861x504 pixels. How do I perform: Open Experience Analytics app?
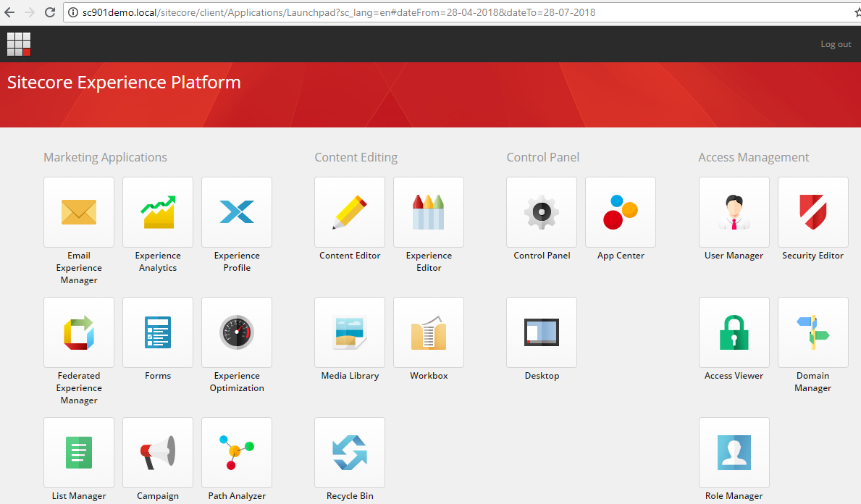[158, 212]
